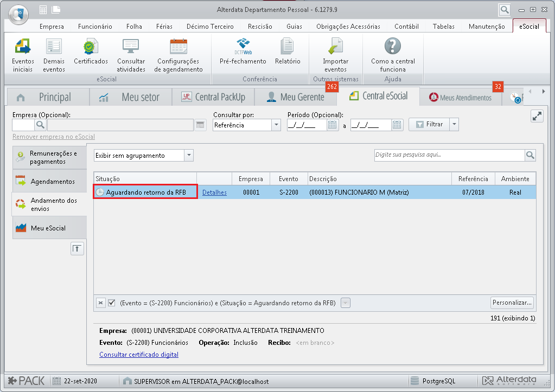This screenshot has height=392, width=555.
Task: Open Detalhes link for S-2200 row
Action: tap(214, 192)
